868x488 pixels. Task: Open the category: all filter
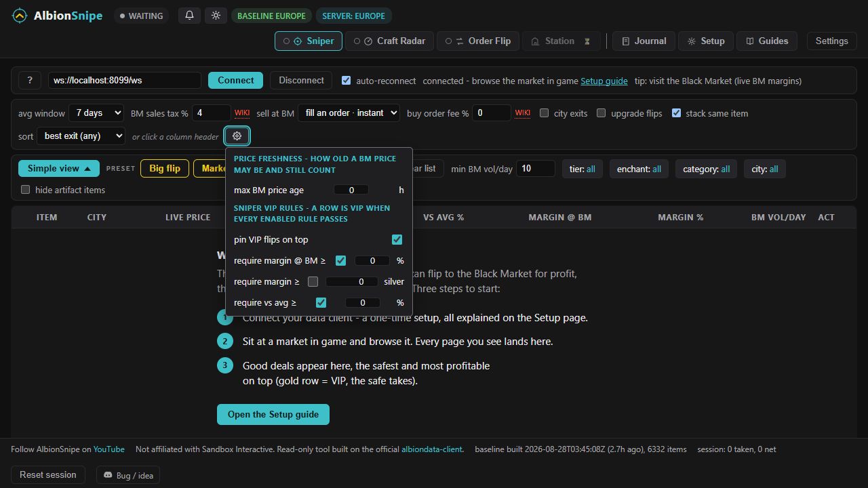pos(706,169)
